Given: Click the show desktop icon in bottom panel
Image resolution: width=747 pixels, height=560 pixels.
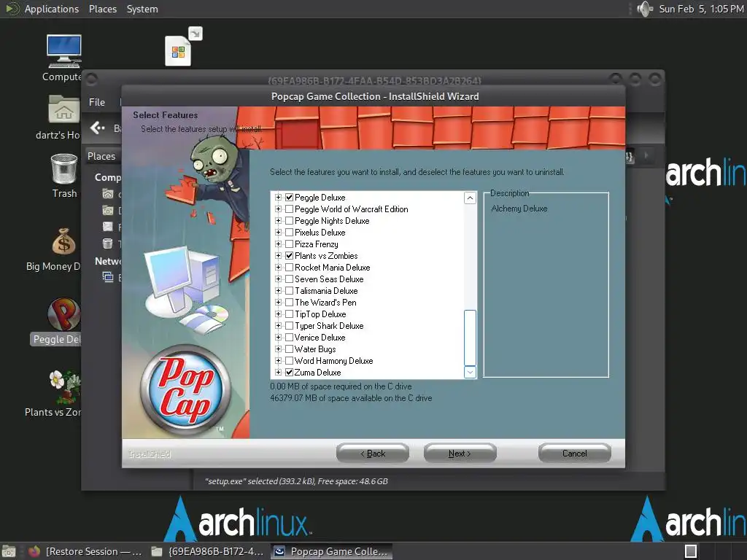Looking at the screenshot, I should tap(9, 551).
